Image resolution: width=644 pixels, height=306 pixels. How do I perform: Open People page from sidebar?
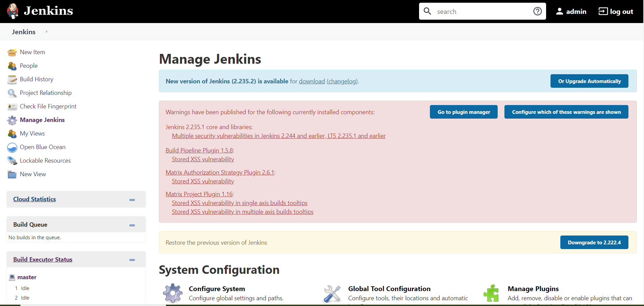tap(29, 66)
